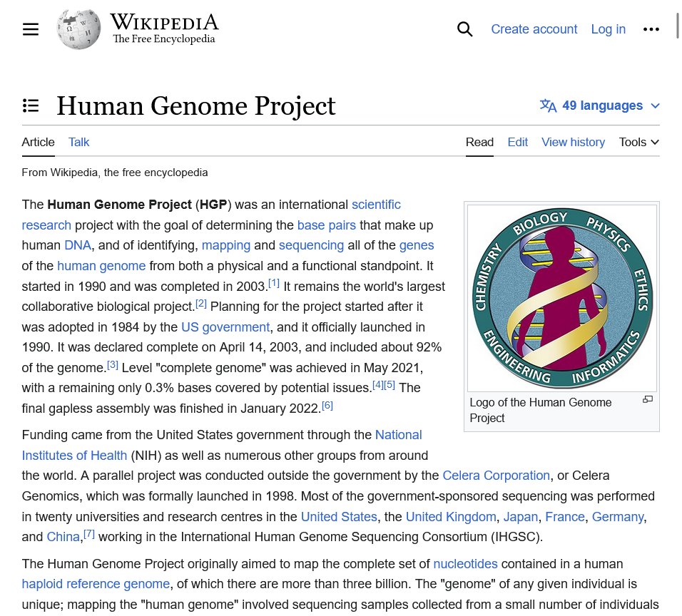
Task: Click the Log in link
Action: click(608, 29)
